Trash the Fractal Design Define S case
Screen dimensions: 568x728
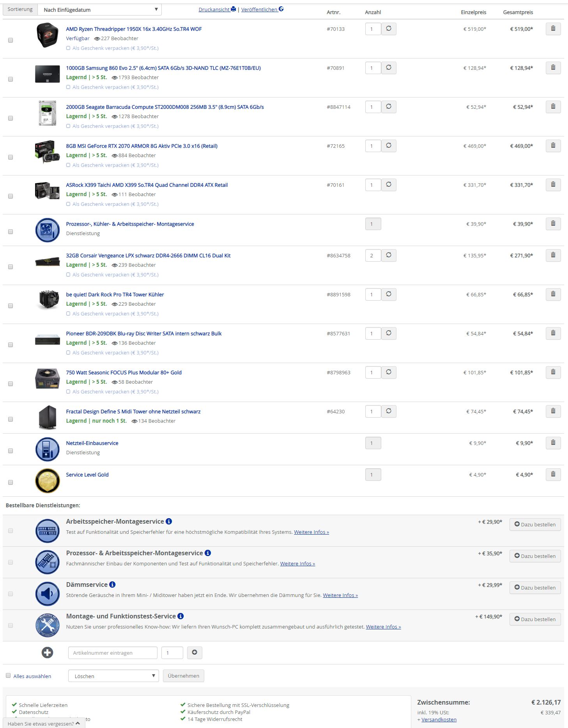(x=553, y=411)
